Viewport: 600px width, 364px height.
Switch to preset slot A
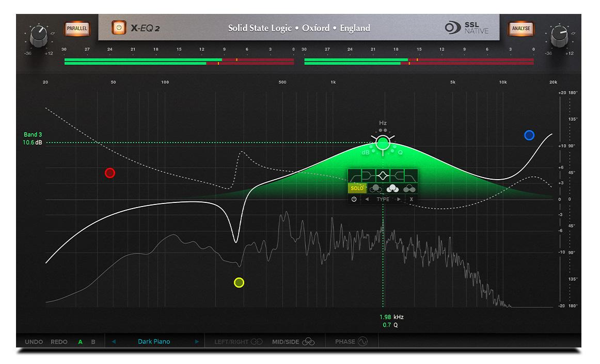pyautogui.click(x=81, y=342)
